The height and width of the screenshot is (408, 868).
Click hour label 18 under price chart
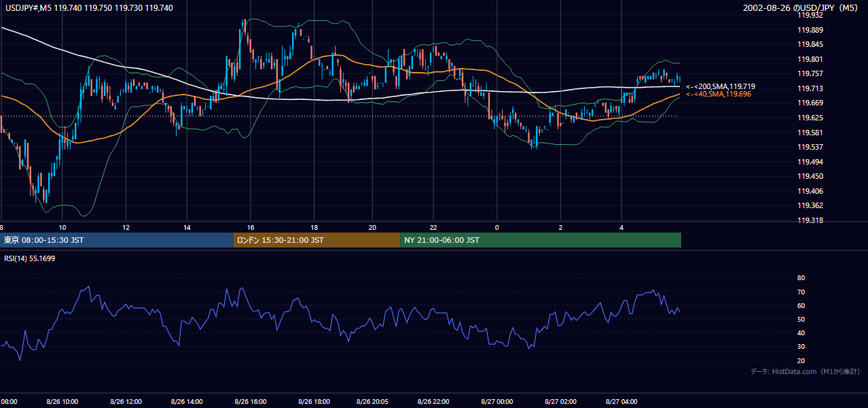click(314, 227)
